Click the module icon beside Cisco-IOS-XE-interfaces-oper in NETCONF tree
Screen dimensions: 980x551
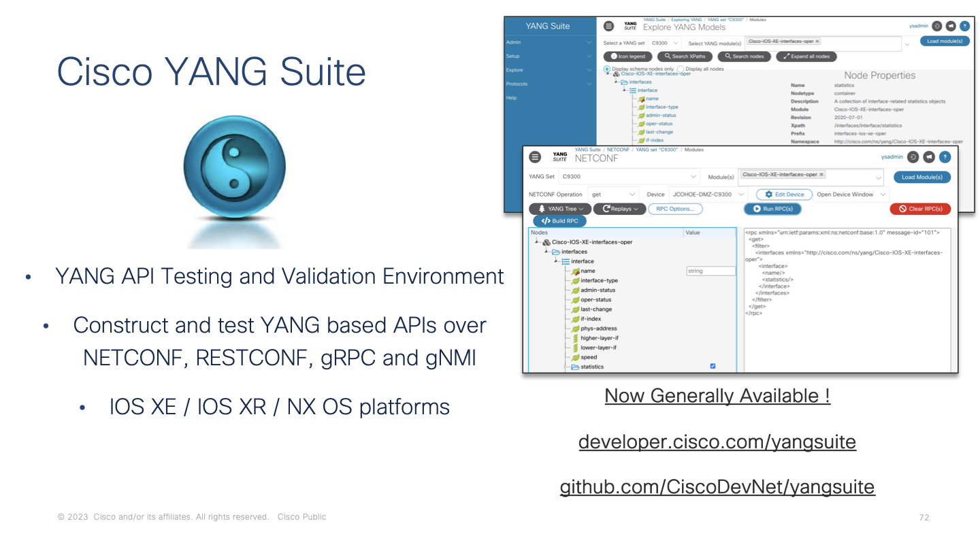click(546, 242)
